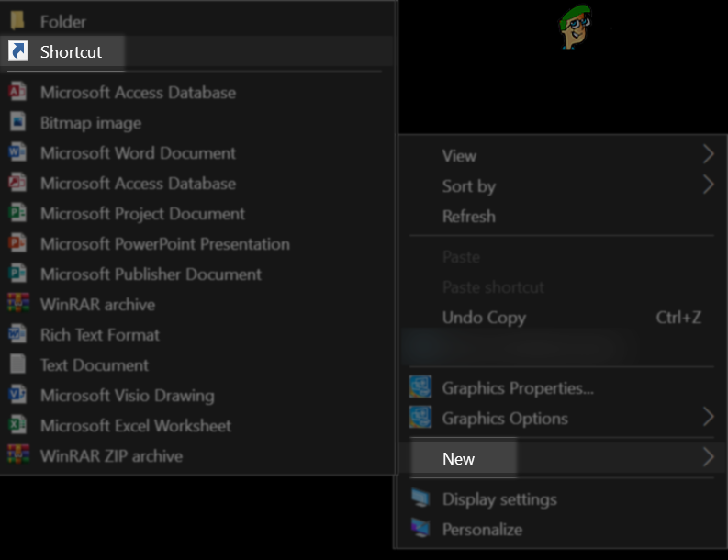Select Microsoft Publisher Document entry
Image resolution: width=728 pixels, height=560 pixels.
click(x=151, y=274)
